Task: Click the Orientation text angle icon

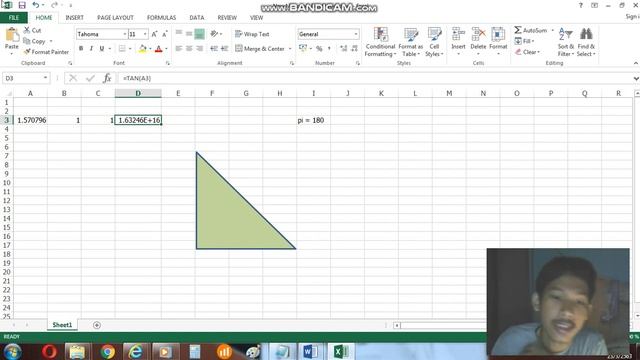Action: [214, 34]
